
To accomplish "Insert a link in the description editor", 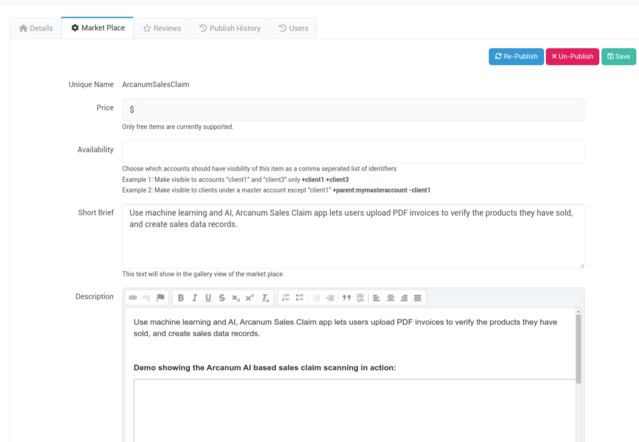I will pyautogui.click(x=133, y=298).
